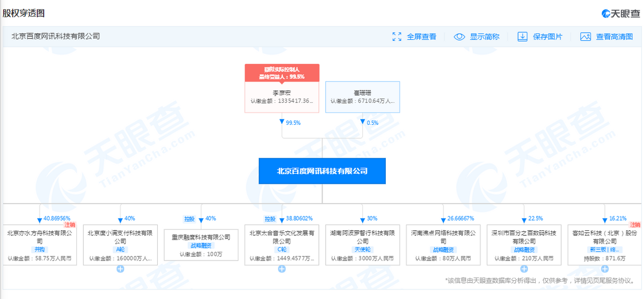644x299 pixels.
Task: Click 控股 badge beside 重庆融度科技
Action: pyautogui.click(x=189, y=219)
